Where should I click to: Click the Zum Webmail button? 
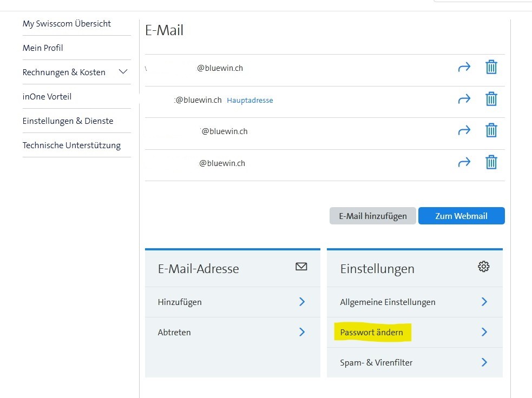pos(461,215)
